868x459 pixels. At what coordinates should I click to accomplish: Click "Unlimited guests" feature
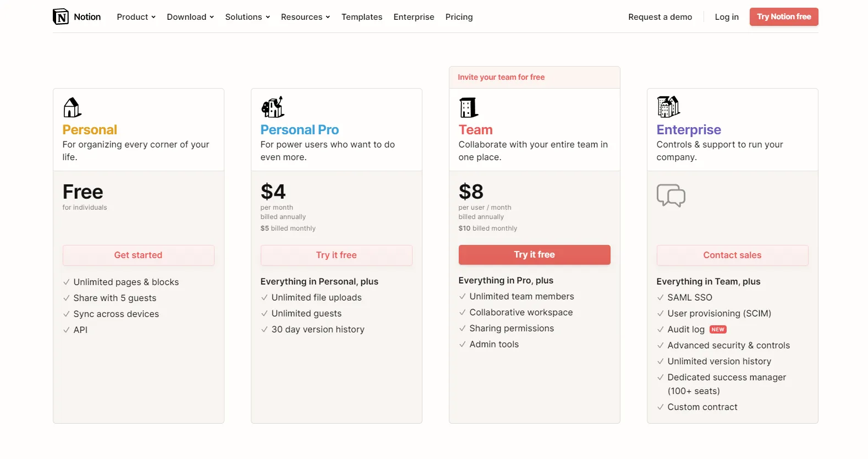click(307, 314)
